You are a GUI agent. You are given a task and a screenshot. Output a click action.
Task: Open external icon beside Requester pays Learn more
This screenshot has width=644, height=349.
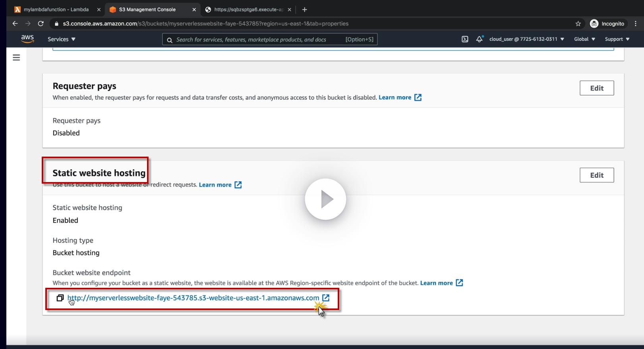(418, 97)
